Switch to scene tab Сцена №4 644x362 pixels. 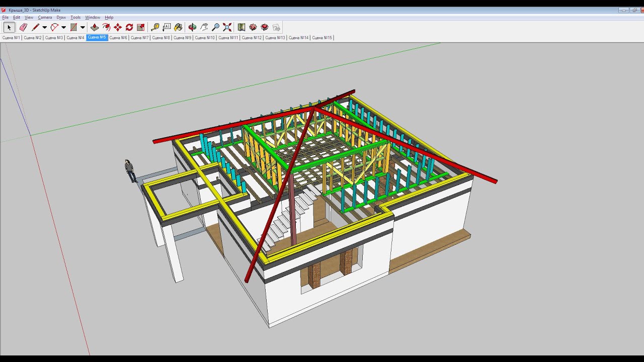pos(75,38)
